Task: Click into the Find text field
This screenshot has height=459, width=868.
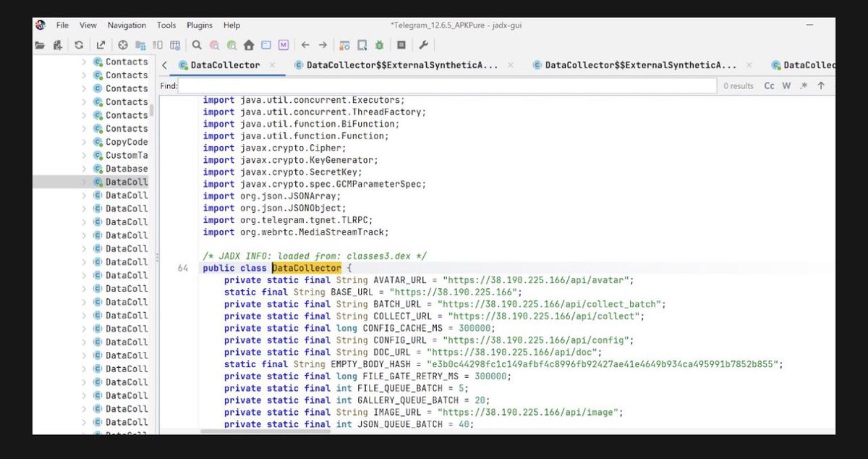Action: tap(447, 85)
